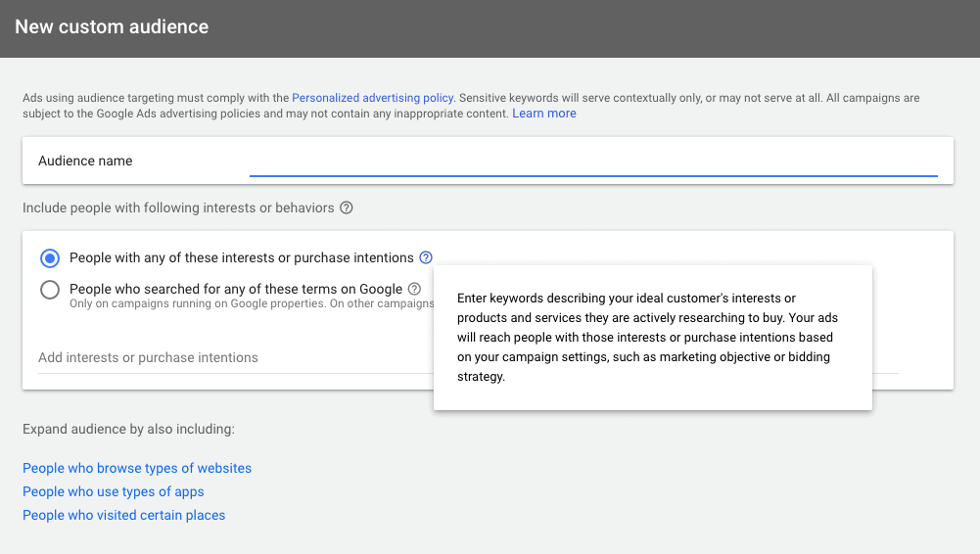
Task: Open the Personalized advertising policy link
Action: 372,98
